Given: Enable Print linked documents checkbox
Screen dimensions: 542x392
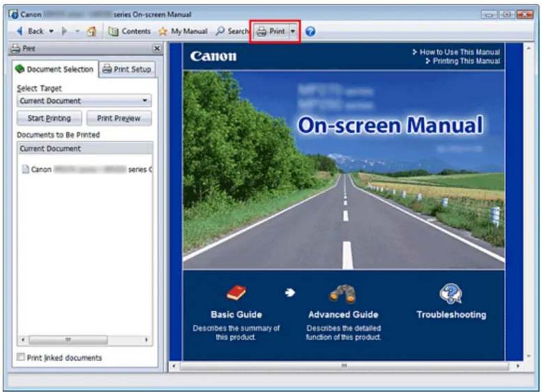Looking at the screenshot, I should (x=21, y=357).
